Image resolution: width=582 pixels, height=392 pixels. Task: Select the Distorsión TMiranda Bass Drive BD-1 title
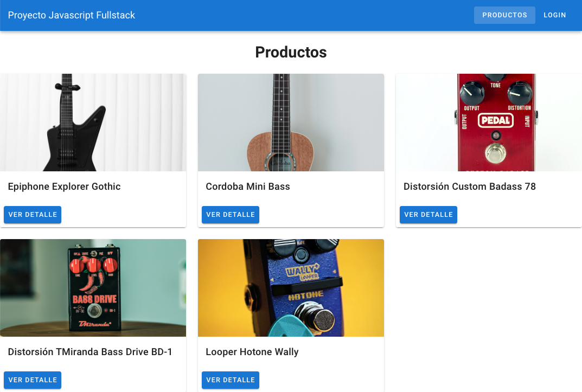(90, 352)
